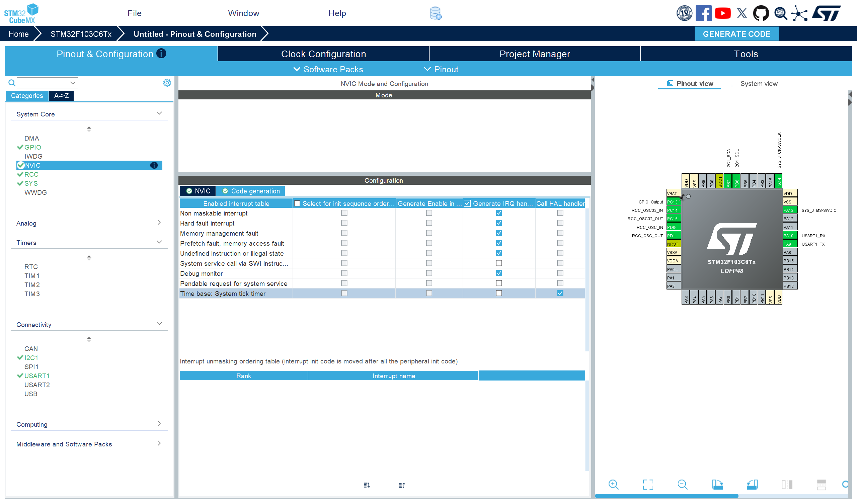
Task: Toggle Generate IRQ handler header checkbox
Action: [467, 203]
